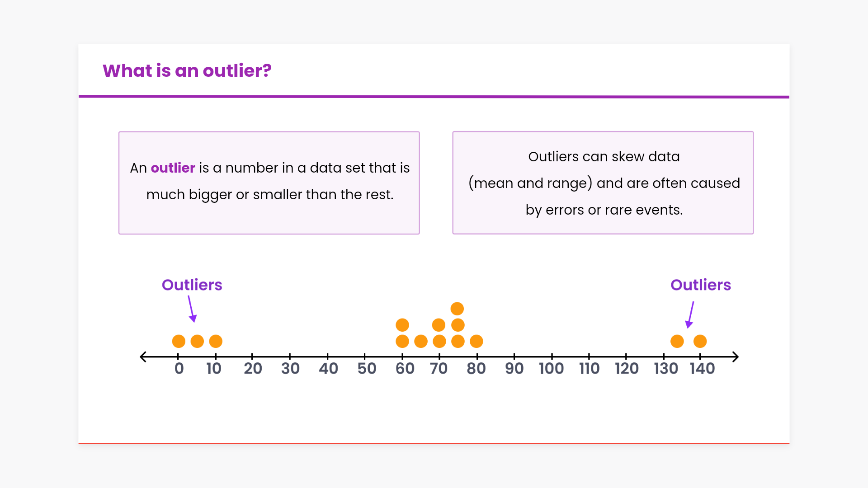Select the orange dot above 80
Image resolution: width=868 pixels, height=488 pixels.
tap(476, 341)
